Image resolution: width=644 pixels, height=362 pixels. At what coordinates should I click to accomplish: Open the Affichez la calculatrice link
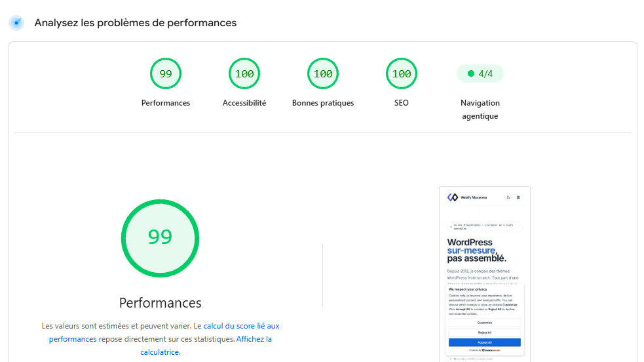tap(206, 346)
